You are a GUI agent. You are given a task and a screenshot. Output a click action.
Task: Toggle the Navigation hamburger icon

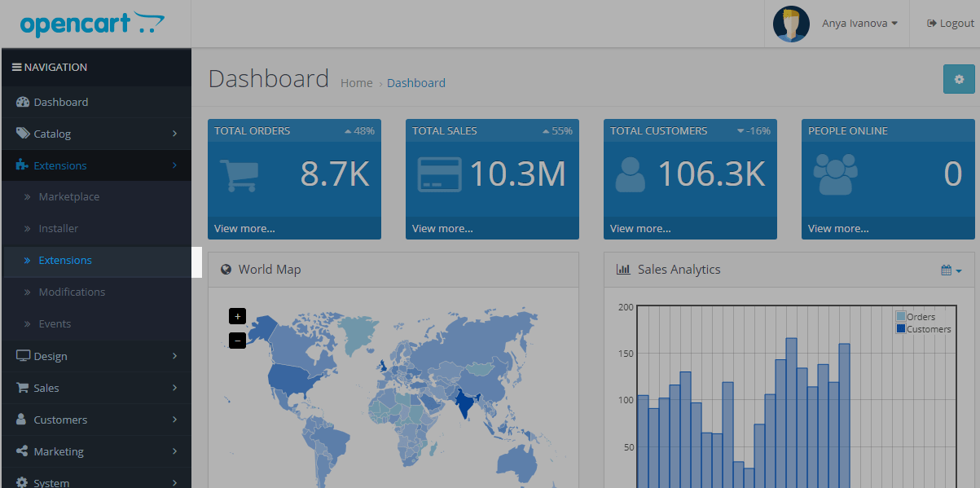[16, 68]
